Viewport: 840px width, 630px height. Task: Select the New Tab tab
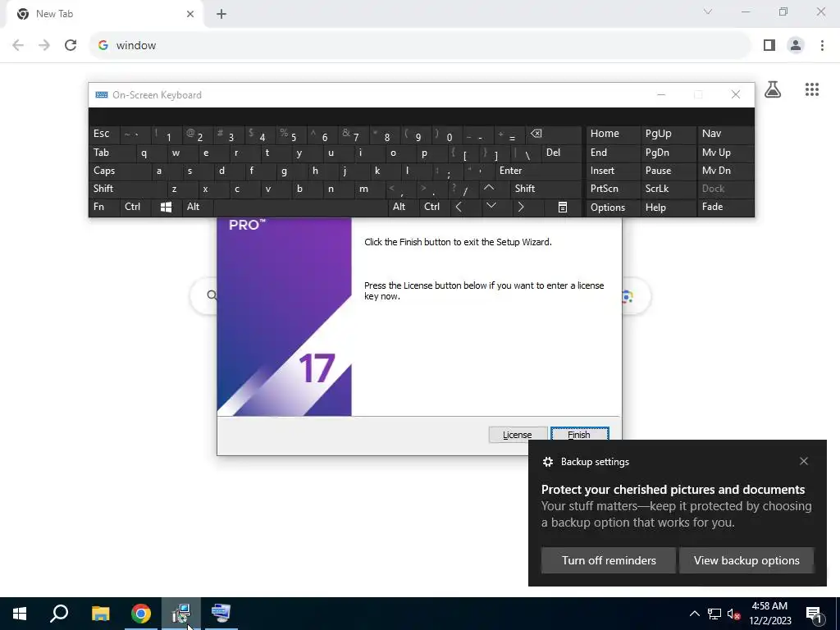tap(104, 14)
